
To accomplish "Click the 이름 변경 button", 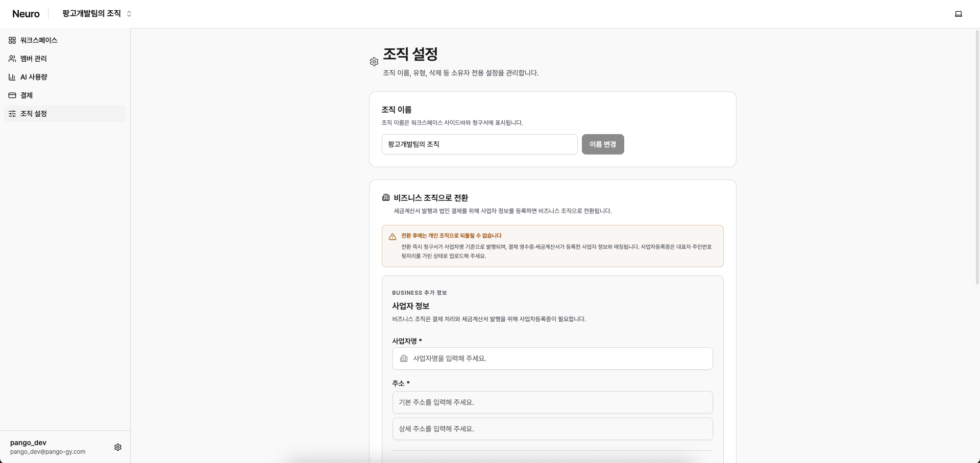I will (x=603, y=144).
